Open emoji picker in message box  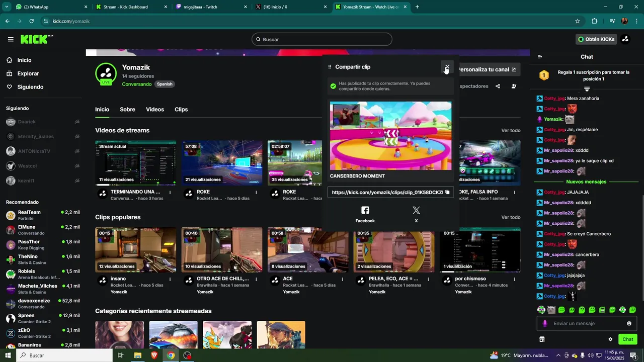pos(629,323)
